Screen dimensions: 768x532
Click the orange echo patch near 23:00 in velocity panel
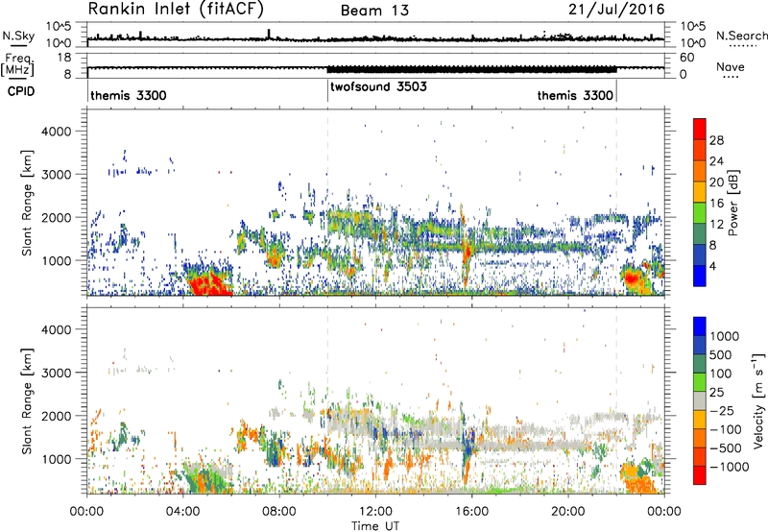tap(636, 480)
